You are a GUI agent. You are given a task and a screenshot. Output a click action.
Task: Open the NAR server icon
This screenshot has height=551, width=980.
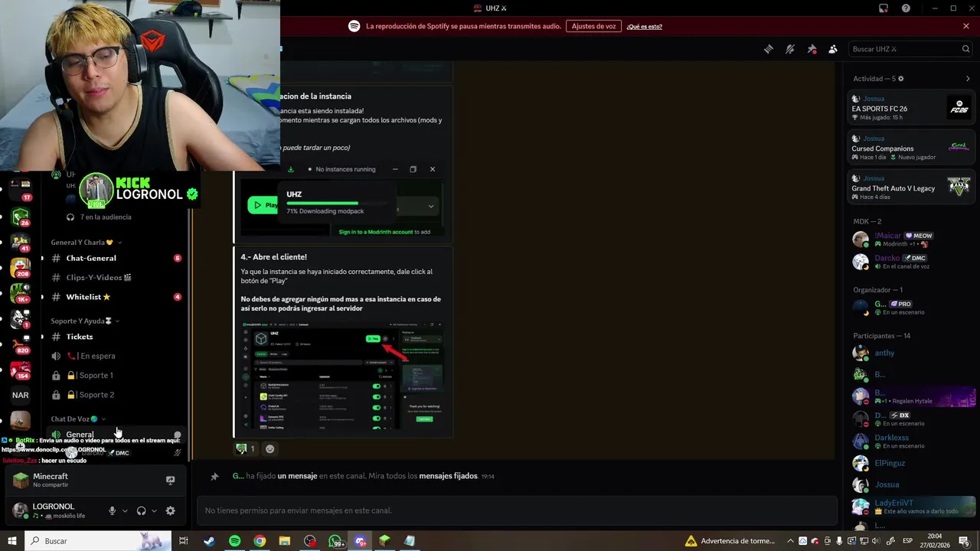tap(21, 395)
